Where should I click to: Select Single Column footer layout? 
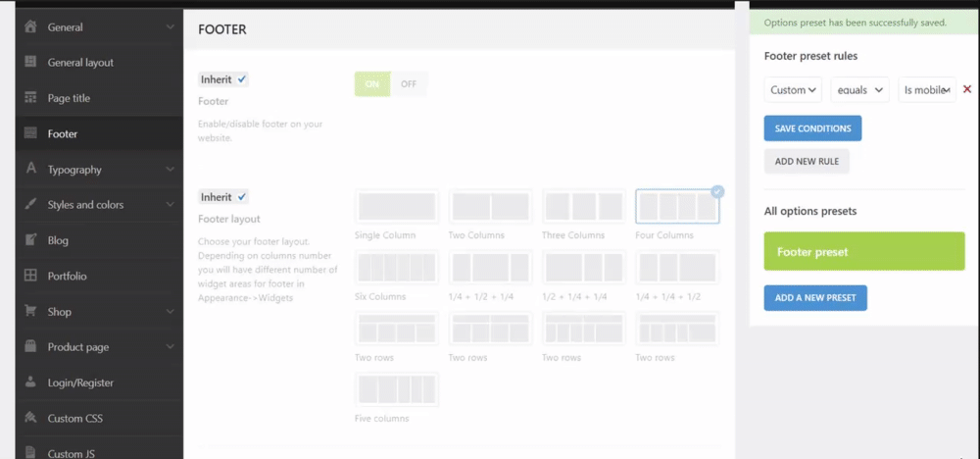(396, 206)
